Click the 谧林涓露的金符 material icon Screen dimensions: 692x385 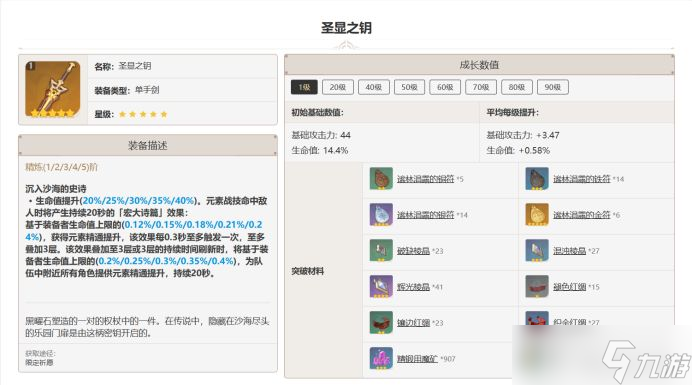537,215
